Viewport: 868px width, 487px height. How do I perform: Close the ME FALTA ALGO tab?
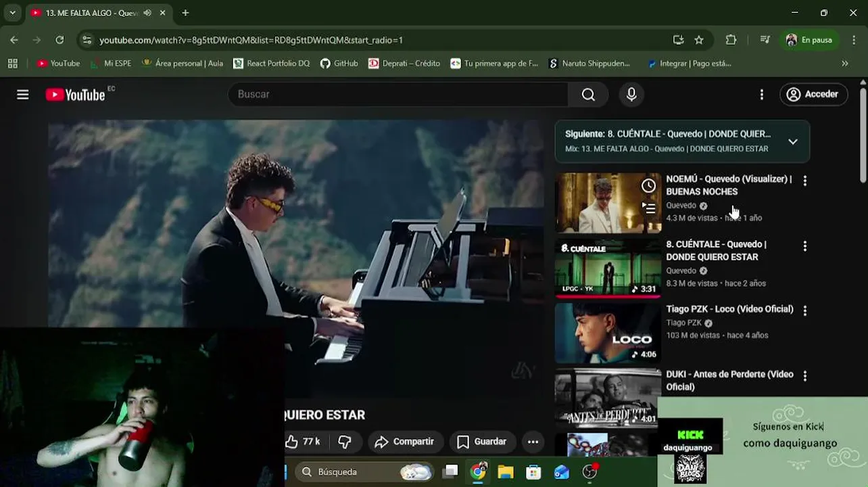(x=163, y=13)
